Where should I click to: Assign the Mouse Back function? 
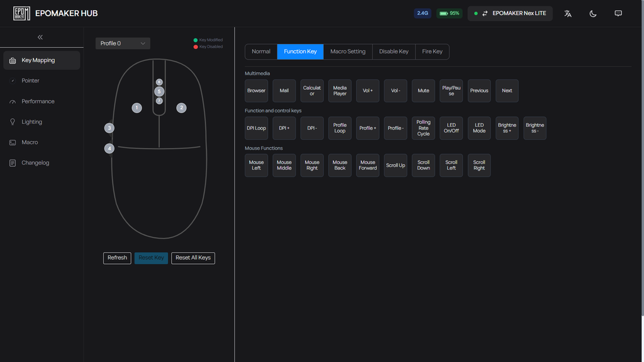tap(340, 165)
